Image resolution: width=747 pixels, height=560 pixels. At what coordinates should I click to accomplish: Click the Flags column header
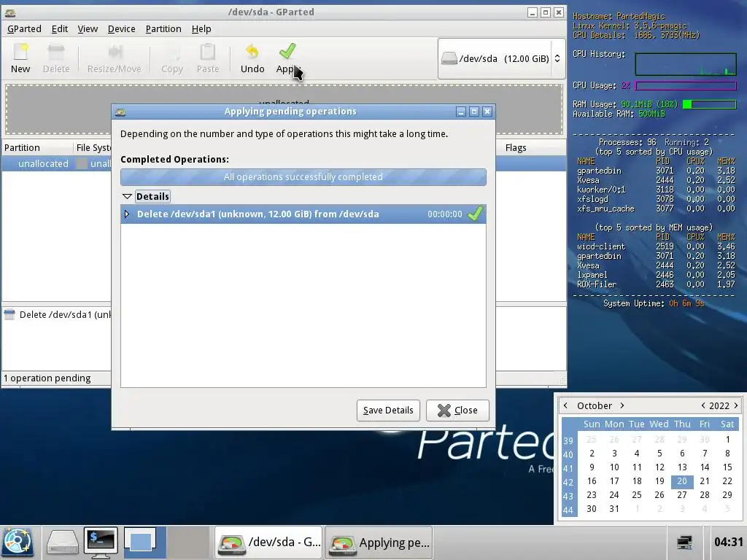click(x=516, y=147)
